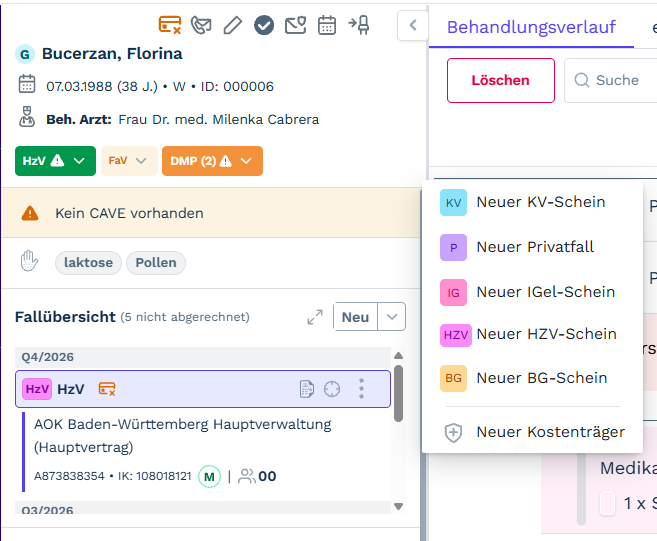Open the HzV green dropdown badge
Image resolution: width=657 pixels, height=541 pixels.
(x=55, y=161)
